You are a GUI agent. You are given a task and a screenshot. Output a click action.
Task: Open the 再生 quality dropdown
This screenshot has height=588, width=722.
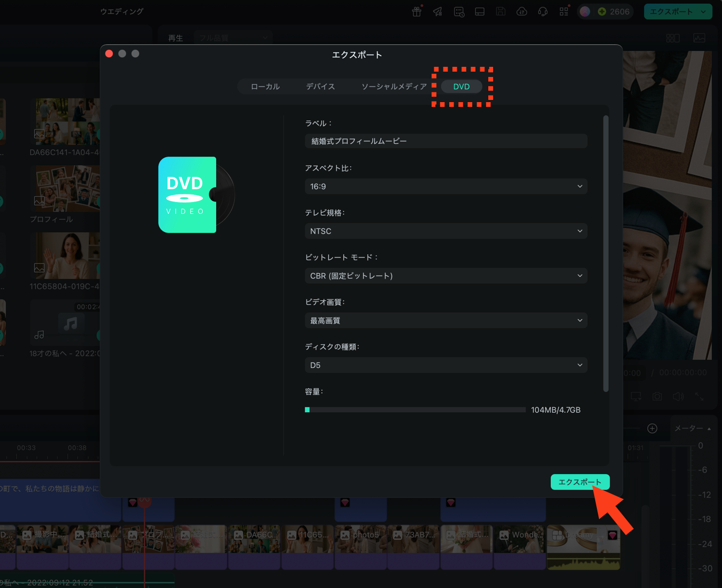[x=233, y=38]
